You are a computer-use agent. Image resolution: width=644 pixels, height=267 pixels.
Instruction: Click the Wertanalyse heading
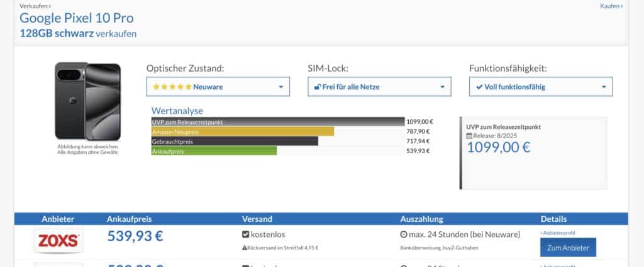(177, 111)
